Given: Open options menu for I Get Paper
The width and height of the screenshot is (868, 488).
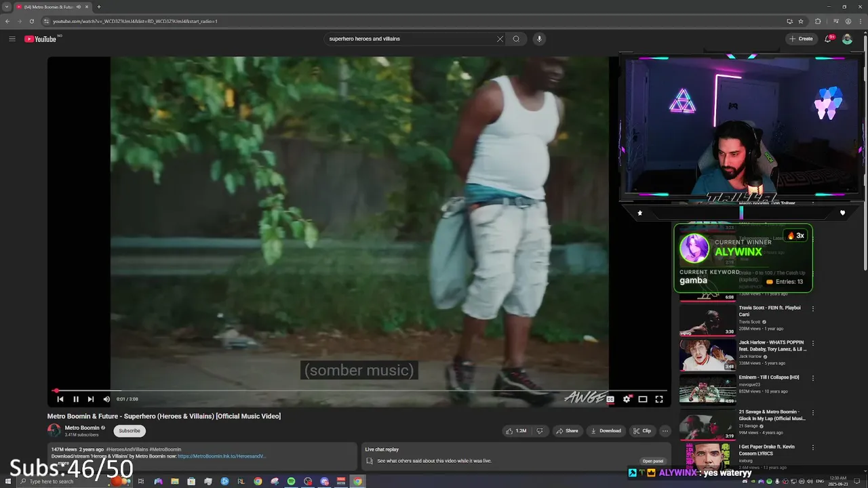Looking at the screenshot, I should pos(813,447).
